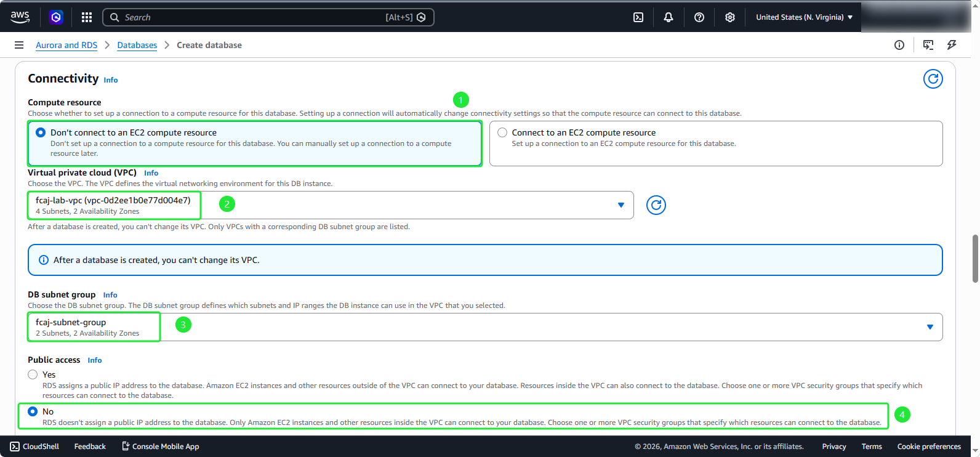Toggle the side navigation hamburger menu
The width and height of the screenshot is (980, 457).
[19, 45]
